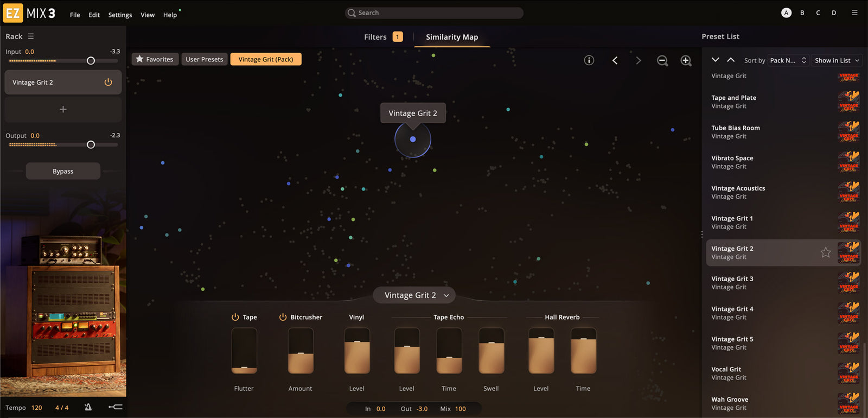Remove the Vintage Grit (Pack) filter chip
The image size is (868, 418).
(x=266, y=59)
